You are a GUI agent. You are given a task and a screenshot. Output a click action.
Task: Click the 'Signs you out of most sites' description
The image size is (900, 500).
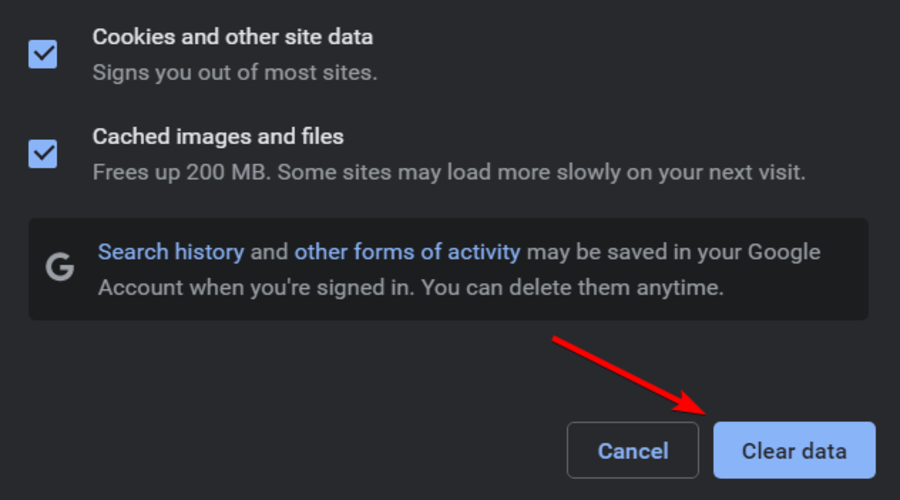tap(235, 73)
